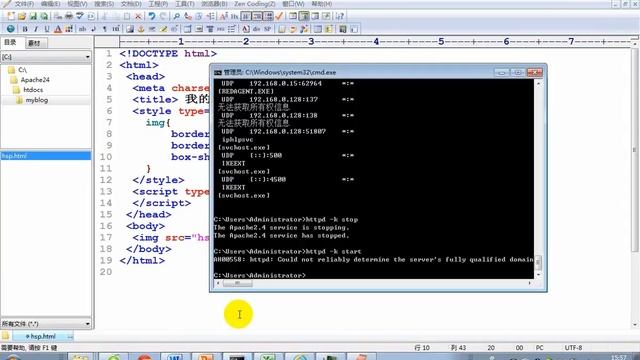Insert underline tag with U icon
Screen dimensions: 640x360
pyautogui.click(x=47, y=29)
